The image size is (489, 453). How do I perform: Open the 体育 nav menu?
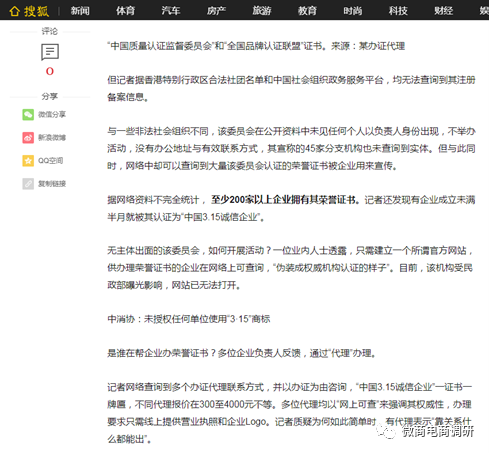125,11
